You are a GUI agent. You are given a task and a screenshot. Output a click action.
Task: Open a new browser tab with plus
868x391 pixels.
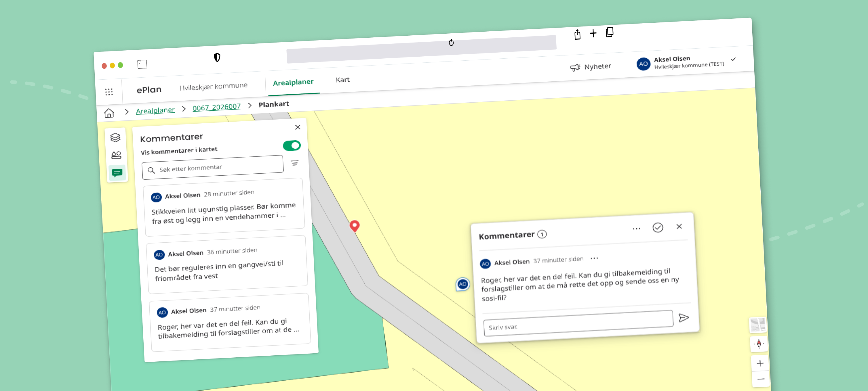tap(593, 33)
